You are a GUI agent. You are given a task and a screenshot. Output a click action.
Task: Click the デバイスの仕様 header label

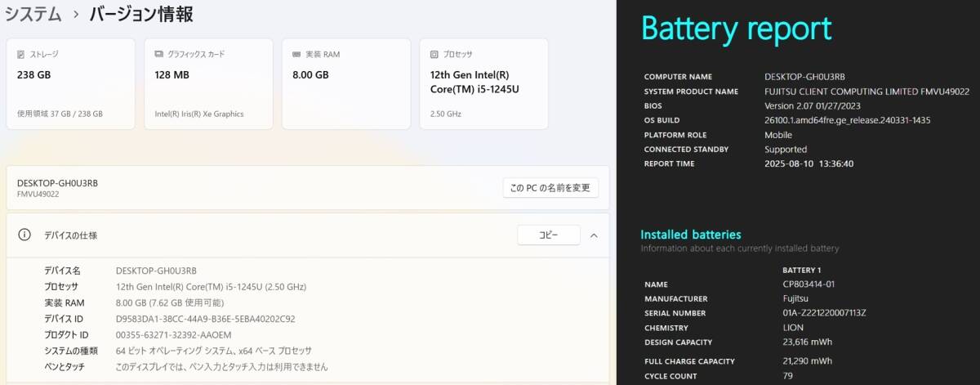pyautogui.click(x=71, y=235)
